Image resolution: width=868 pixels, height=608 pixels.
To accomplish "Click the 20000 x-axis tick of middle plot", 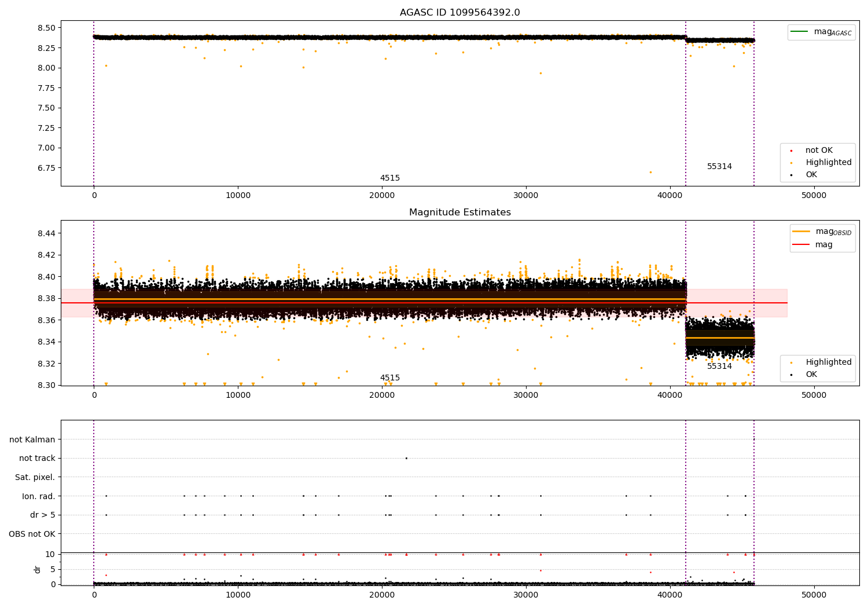I will point(382,395).
